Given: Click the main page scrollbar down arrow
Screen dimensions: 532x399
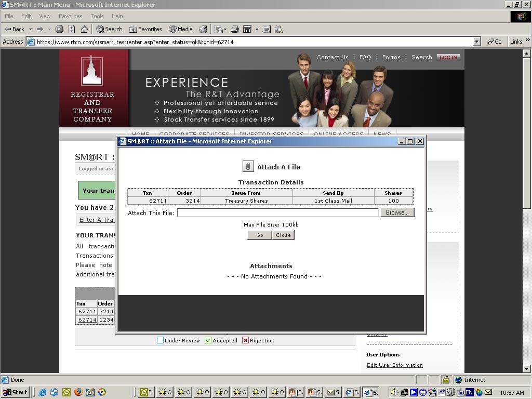Looking at the screenshot, I should pos(526,368).
